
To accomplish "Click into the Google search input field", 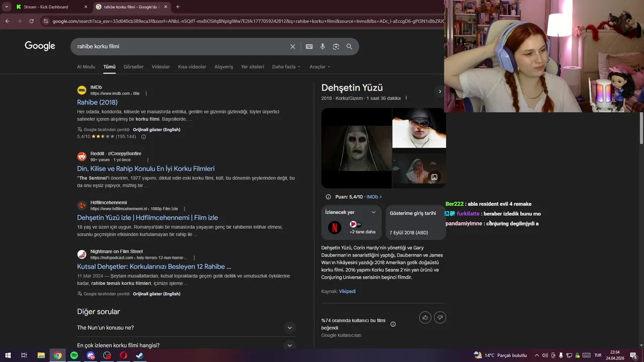I will (181, 46).
